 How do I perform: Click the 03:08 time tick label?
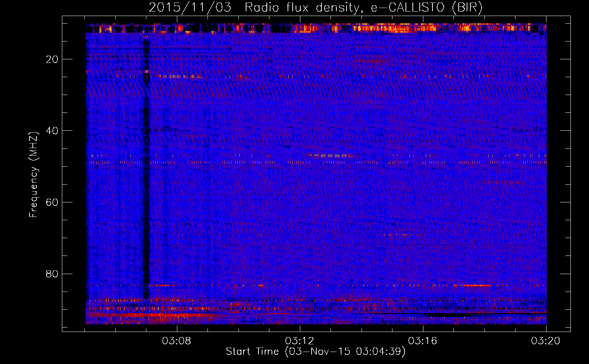pos(177,341)
